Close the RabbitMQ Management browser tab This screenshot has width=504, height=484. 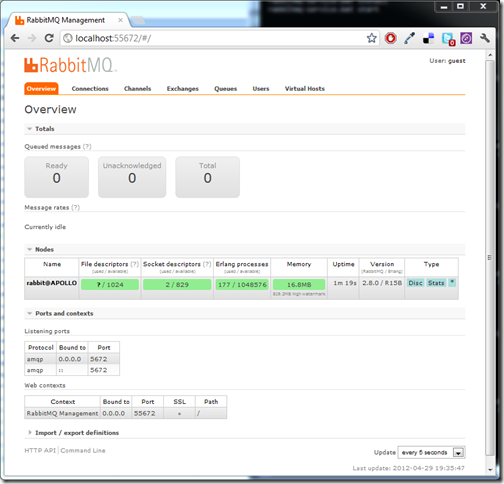[120, 20]
